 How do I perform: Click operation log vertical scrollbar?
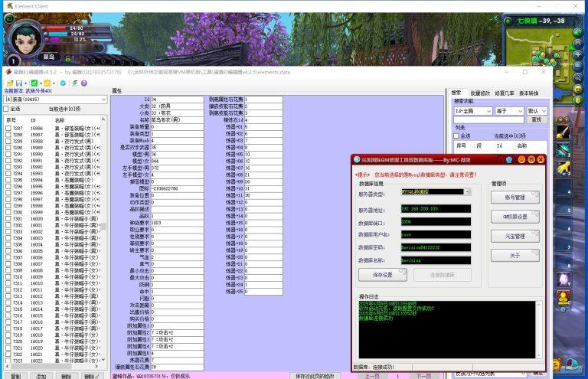[539, 330]
